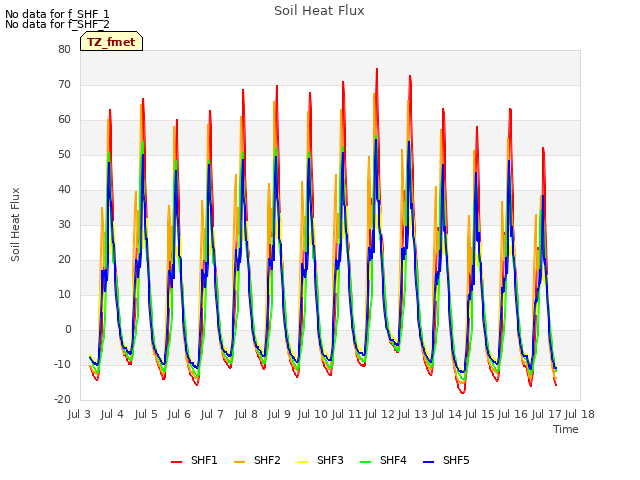Image resolution: width=640 pixels, height=480 pixels.
Task: Click the SHF2 orange legend swatch
Action: [x=240, y=461]
